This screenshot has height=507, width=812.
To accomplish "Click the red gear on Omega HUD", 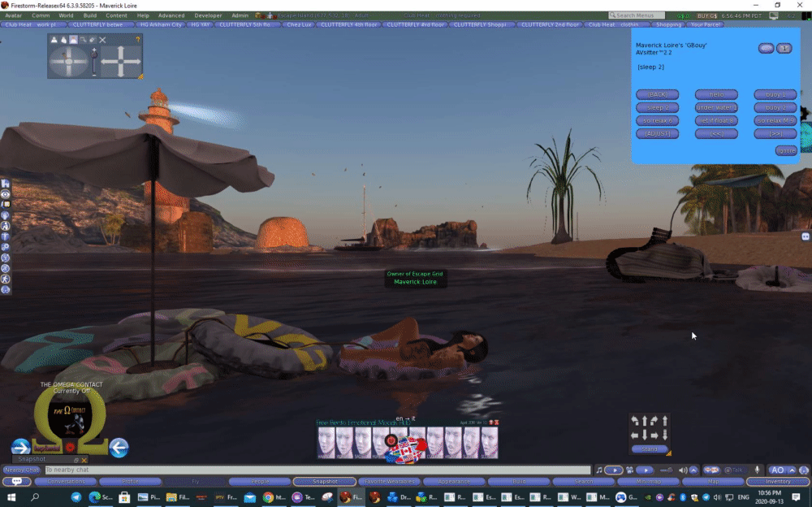I will (x=70, y=447).
